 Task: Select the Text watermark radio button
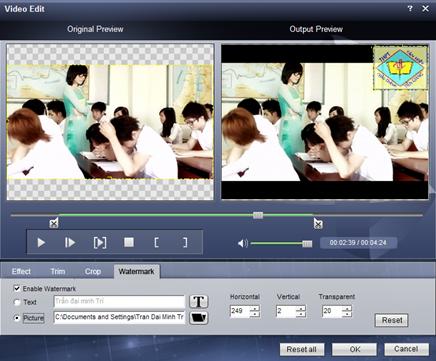point(17,302)
